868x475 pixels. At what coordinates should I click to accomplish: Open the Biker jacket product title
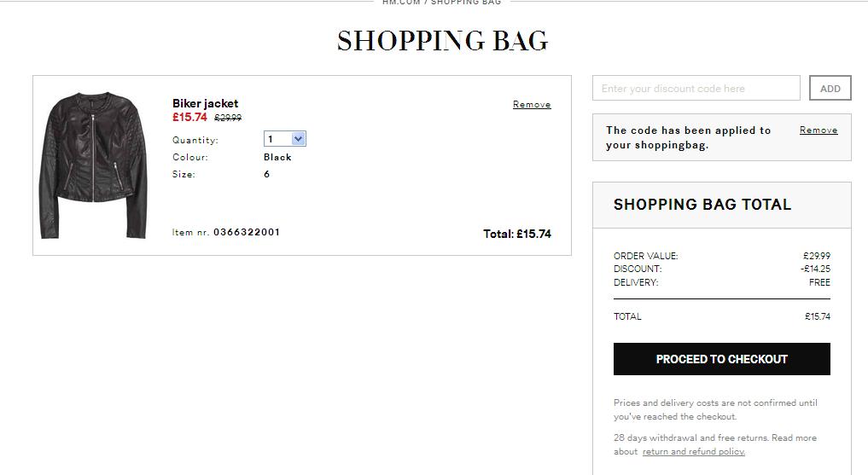pyautogui.click(x=205, y=103)
